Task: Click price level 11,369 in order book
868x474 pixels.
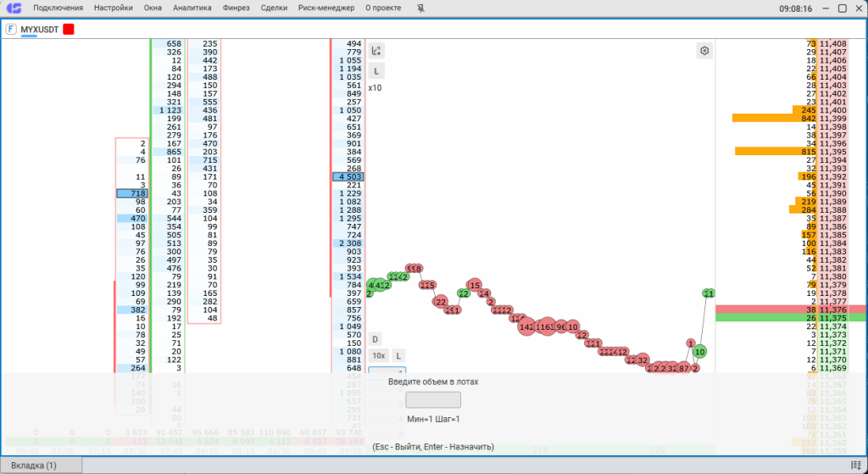Action: (x=833, y=368)
